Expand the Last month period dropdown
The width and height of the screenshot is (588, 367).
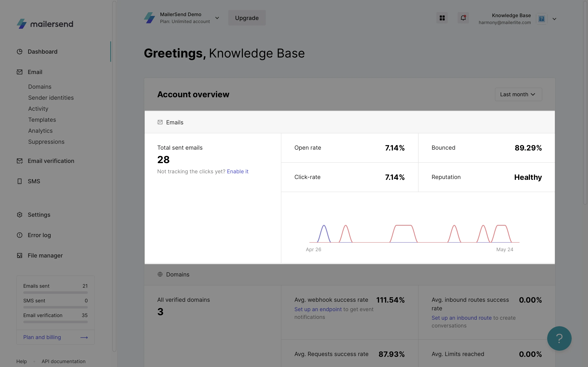coord(518,94)
